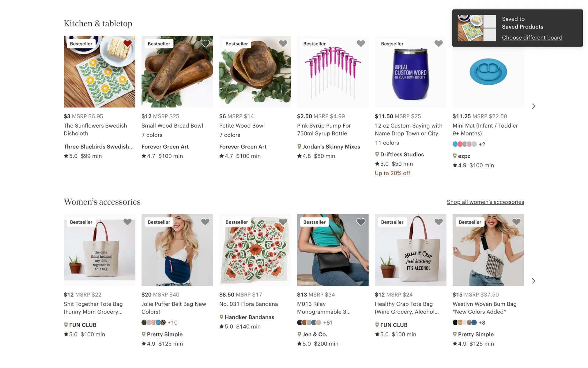Heart the custom word wine tumbler

[x=439, y=44]
